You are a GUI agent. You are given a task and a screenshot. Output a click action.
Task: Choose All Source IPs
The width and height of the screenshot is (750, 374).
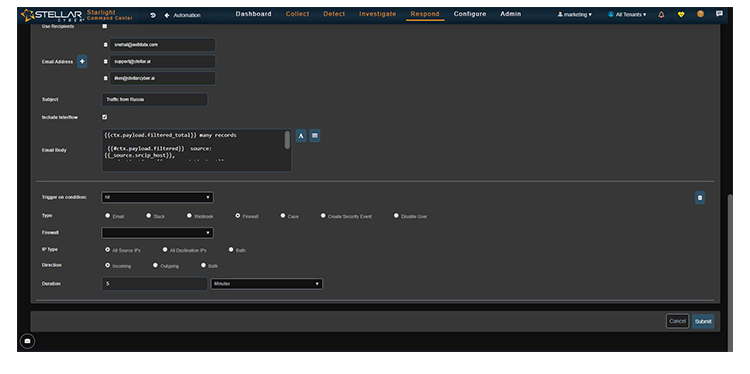click(108, 250)
